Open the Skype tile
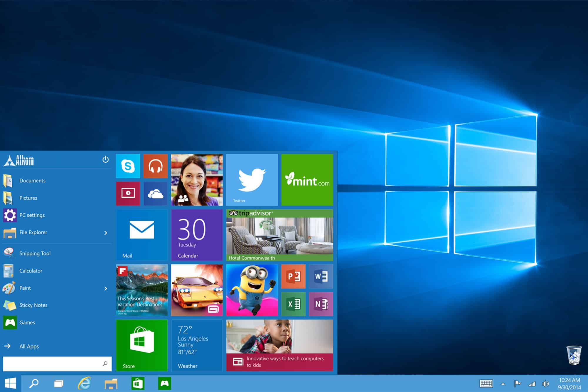The width and height of the screenshot is (588, 392). coord(128,166)
